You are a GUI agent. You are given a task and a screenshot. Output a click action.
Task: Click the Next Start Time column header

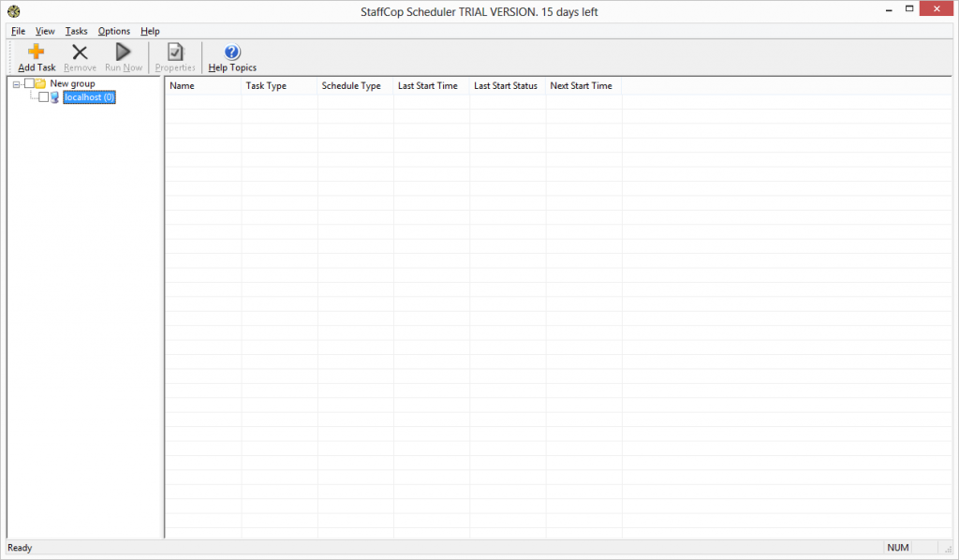[x=582, y=86]
